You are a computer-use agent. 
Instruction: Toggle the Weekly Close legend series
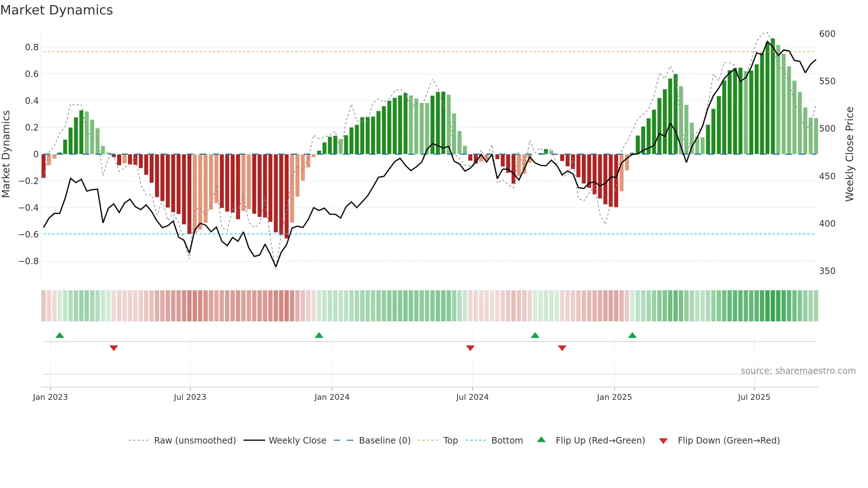(285, 440)
